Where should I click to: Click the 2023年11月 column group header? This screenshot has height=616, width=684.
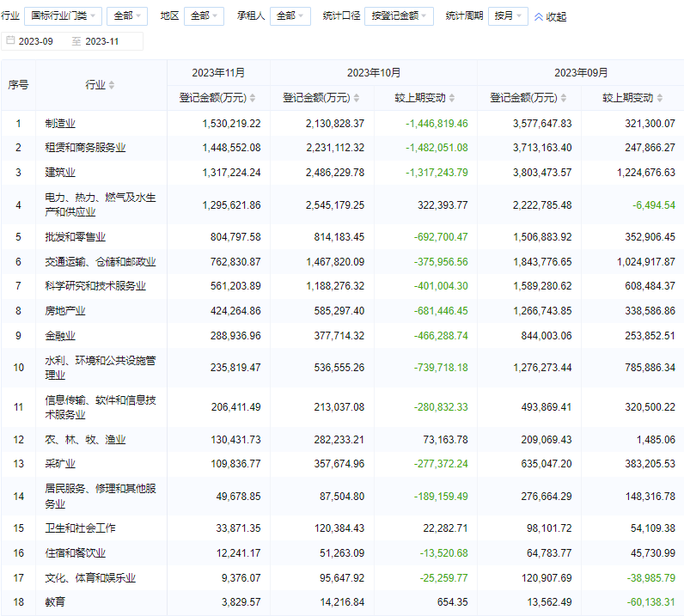coord(218,72)
